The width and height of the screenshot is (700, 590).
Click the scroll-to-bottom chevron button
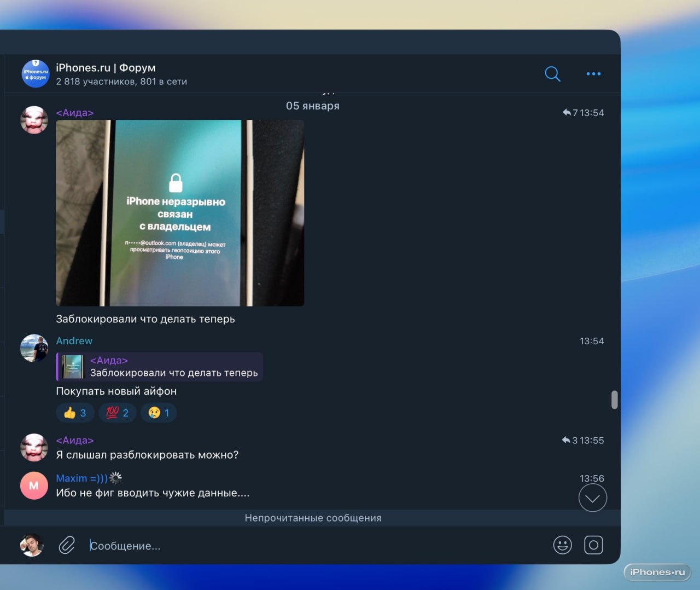click(x=592, y=498)
